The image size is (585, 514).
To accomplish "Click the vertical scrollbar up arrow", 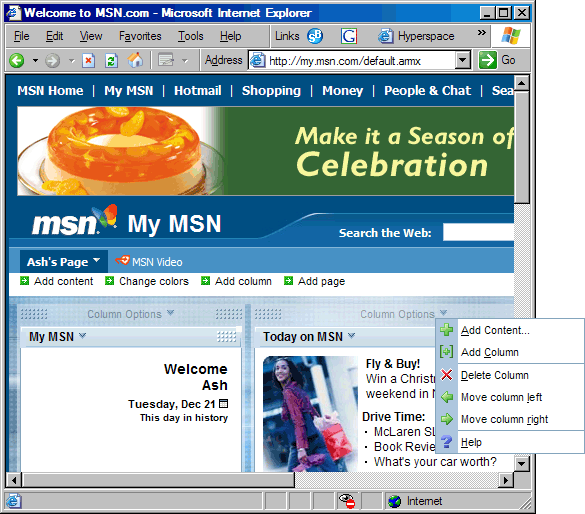I will tap(522, 83).
